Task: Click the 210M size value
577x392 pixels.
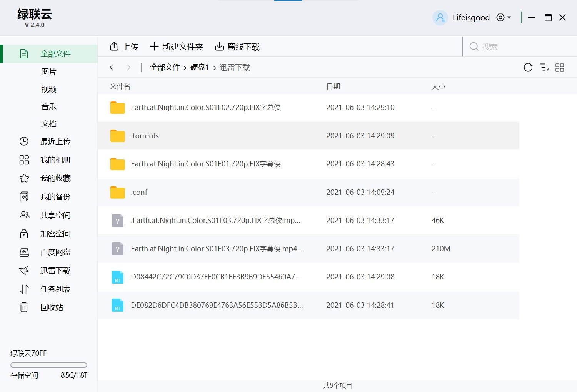Action: [x=441, y=249]
